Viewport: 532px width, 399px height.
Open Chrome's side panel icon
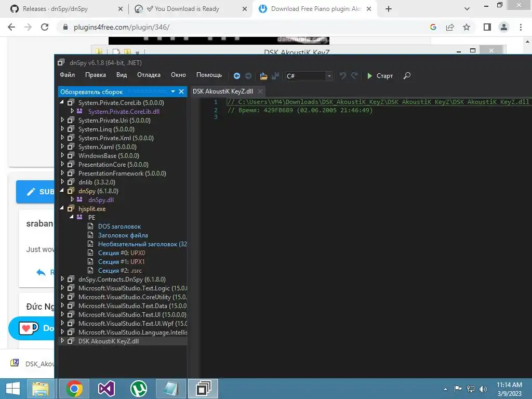(x=487, y=27)
